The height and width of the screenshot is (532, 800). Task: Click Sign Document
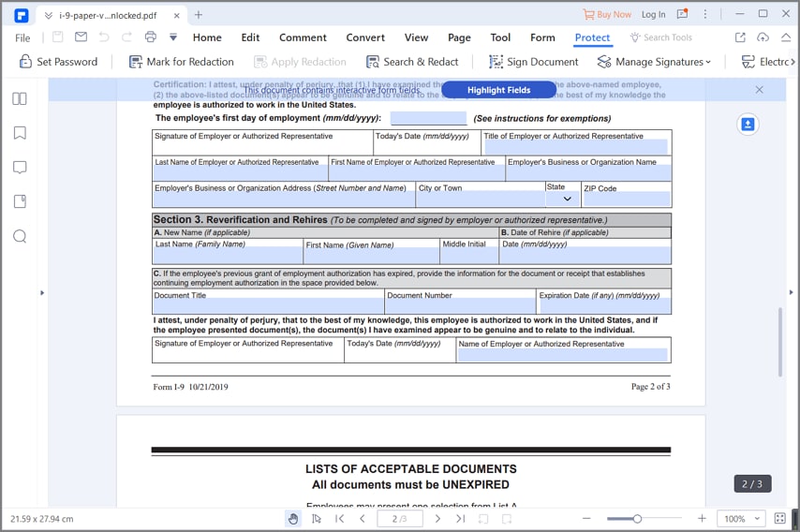pos(533,62)
